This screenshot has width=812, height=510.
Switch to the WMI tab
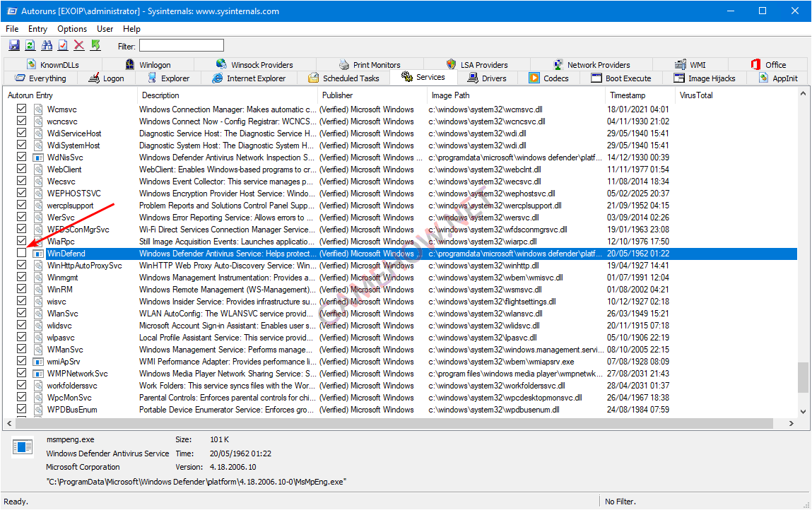[690, 65]
